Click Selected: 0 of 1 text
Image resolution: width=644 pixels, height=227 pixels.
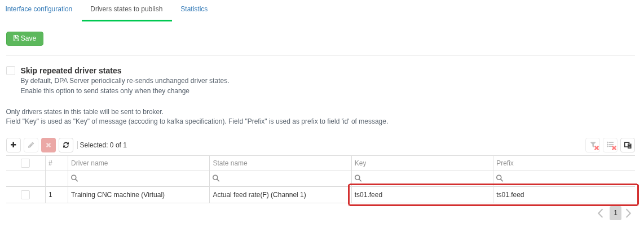103,145
